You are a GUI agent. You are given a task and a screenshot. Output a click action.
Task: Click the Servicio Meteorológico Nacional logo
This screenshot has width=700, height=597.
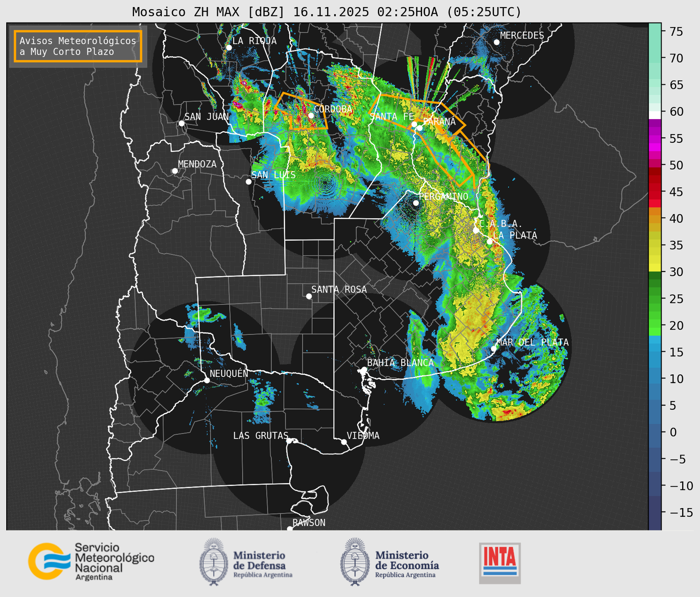(x=91, y=561)
